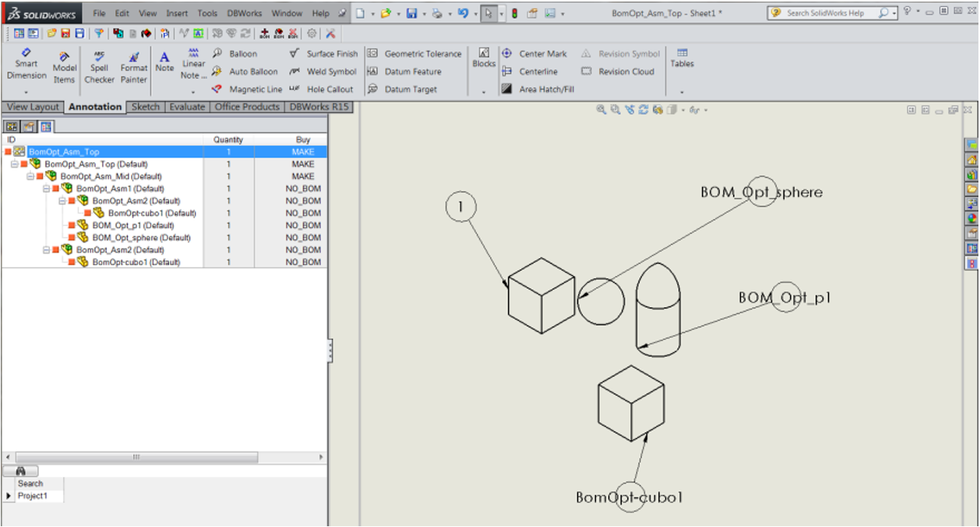
Task: Open the Linear Note dropdown arrow
Action: pos(193,91)
